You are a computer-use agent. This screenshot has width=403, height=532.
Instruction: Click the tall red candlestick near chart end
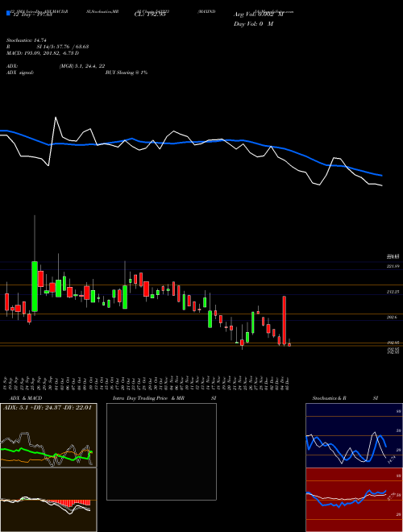click(284, 321)
